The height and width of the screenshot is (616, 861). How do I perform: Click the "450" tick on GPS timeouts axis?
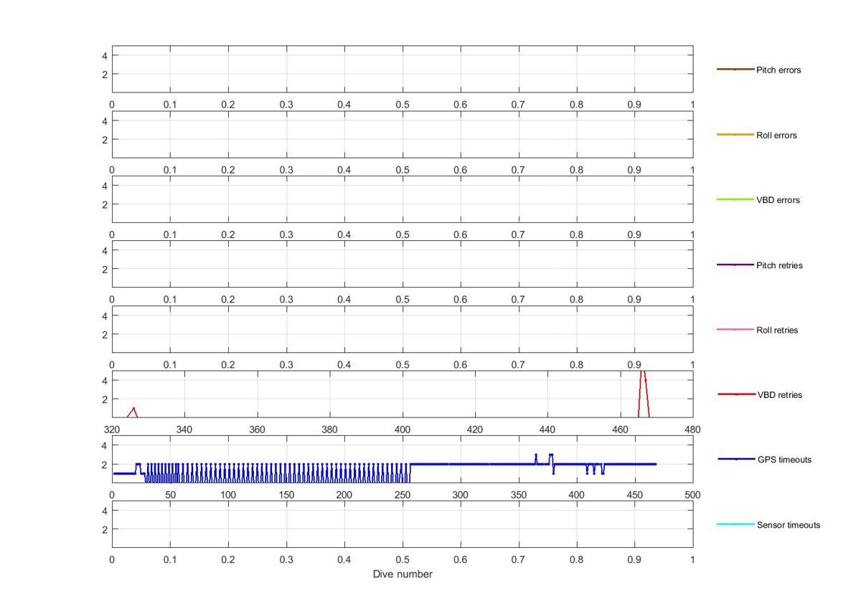point(635,495)
